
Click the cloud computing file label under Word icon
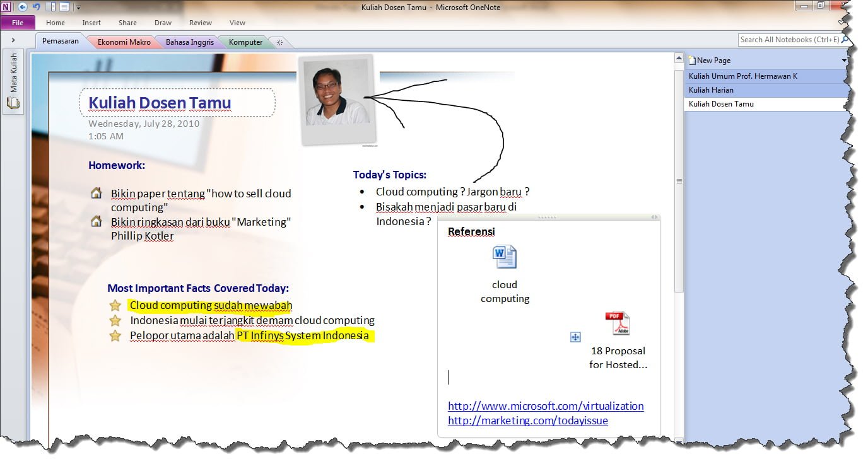point(505,291)
